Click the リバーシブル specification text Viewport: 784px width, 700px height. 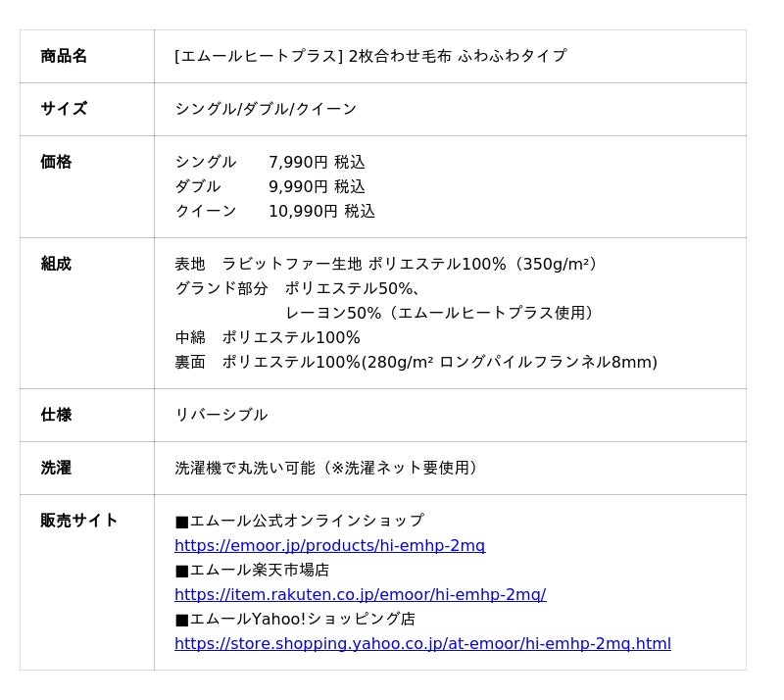220,415
